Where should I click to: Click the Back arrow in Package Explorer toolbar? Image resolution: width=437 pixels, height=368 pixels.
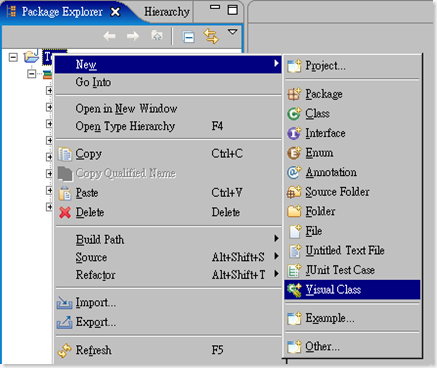pyautogui.click(x=109, y=36)
